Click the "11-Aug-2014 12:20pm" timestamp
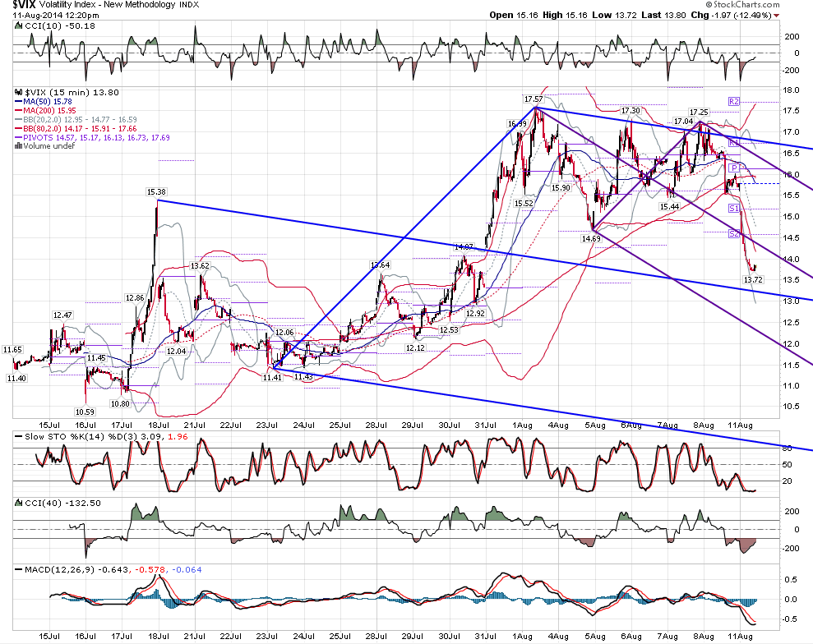Screen dimensions: 813x644 pyautogui.click(x=56, y=16)
